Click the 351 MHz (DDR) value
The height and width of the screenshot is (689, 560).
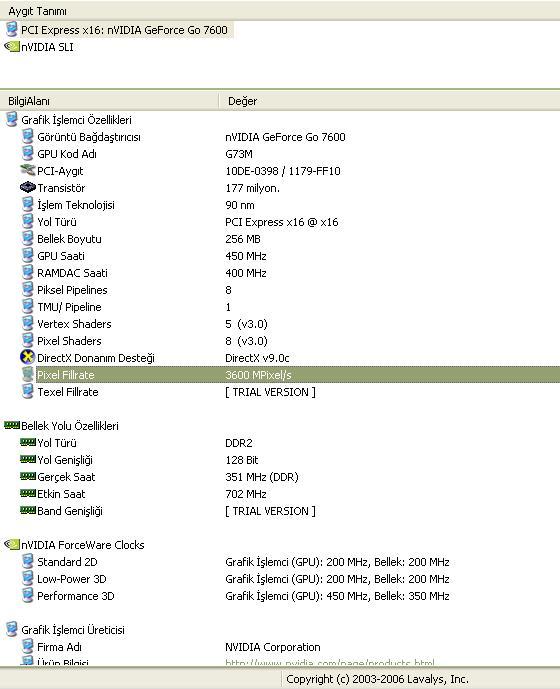tap(262, 477)
